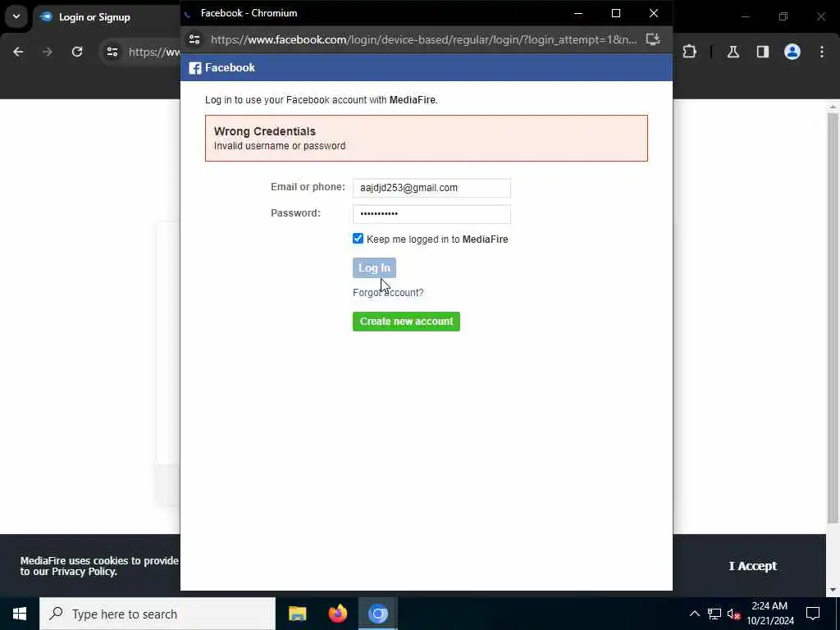The height and width of the screenshot is (630, 840).
Task: Click the popup URL address text
Action: 423,39
